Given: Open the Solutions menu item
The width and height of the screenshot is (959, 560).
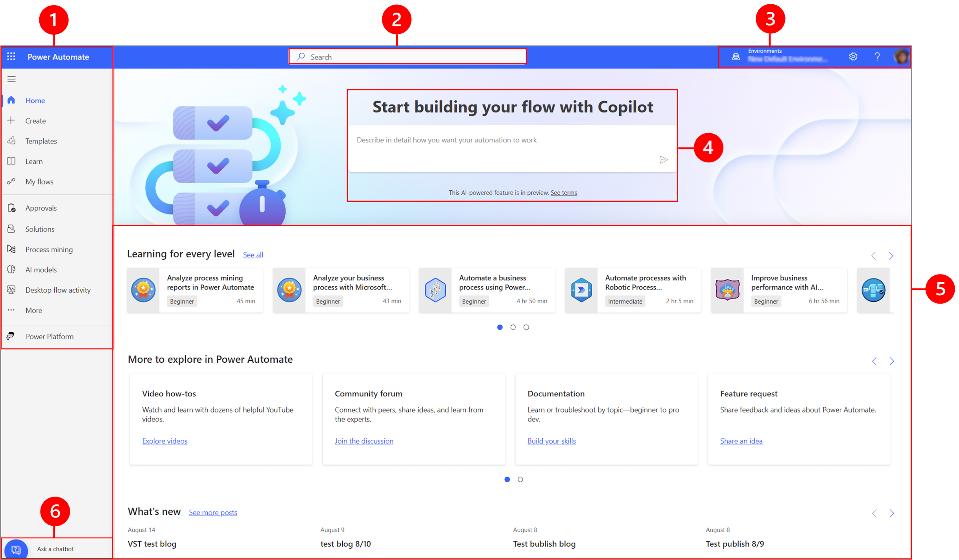Looking at the screenshot, I should pos(40,228).
